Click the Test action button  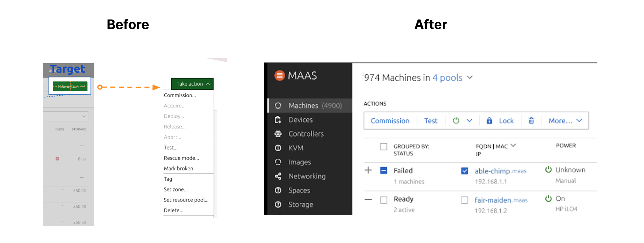[431, 121]
